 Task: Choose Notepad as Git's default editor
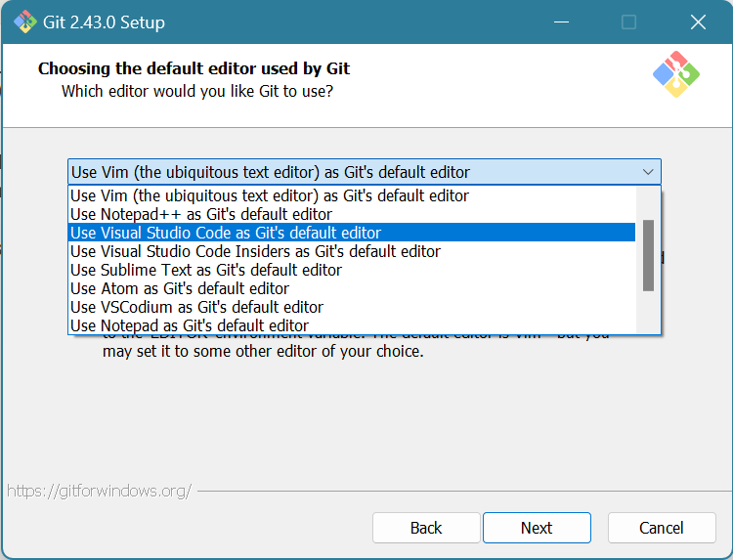pos(190,325)
